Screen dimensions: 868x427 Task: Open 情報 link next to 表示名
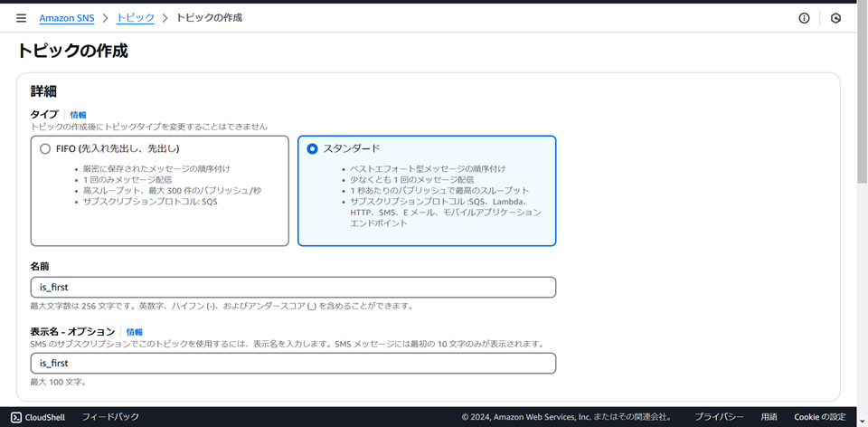click(x=135, y=332)
